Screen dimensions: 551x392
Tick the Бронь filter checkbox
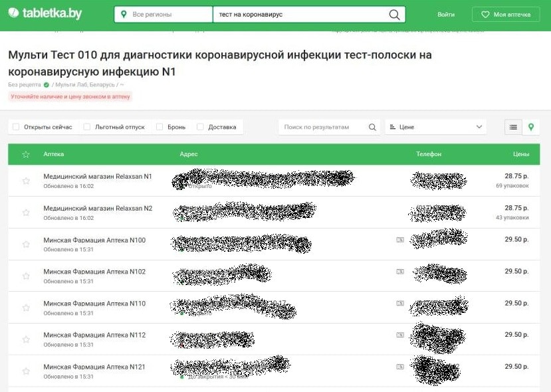160,127
